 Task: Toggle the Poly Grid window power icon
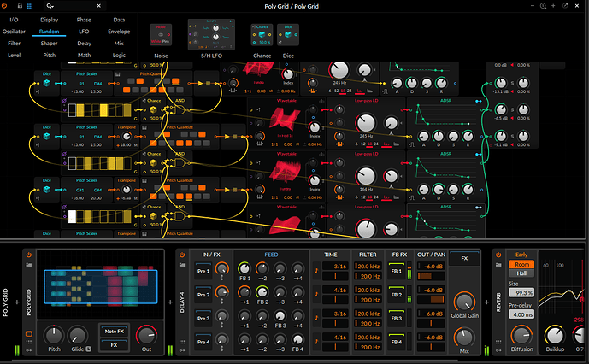click(x=4, y=6)
